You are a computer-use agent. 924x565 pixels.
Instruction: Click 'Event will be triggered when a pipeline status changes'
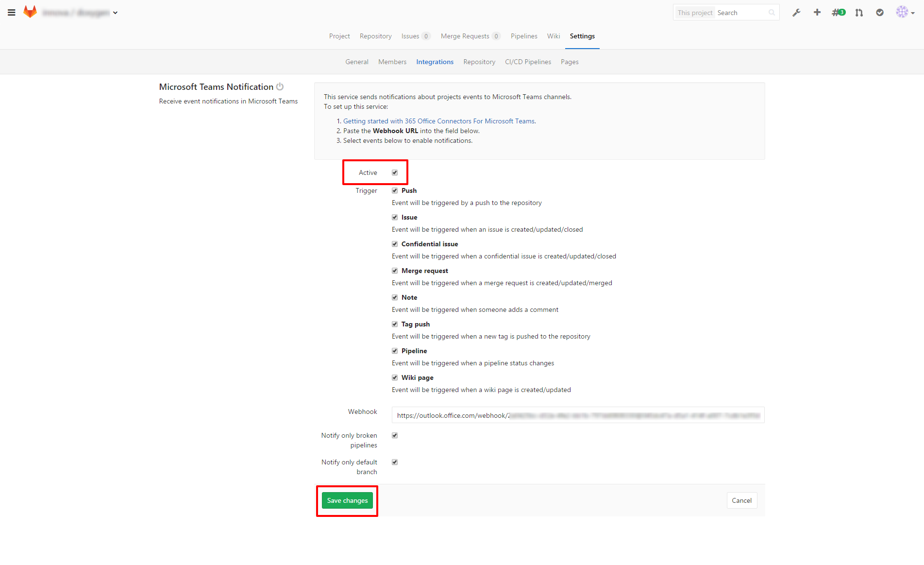[473, 363]
